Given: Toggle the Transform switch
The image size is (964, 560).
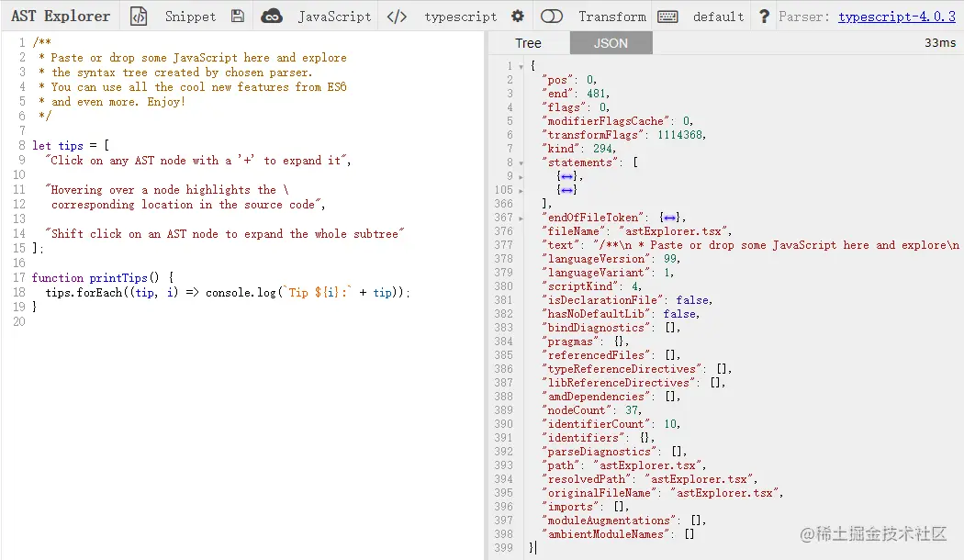Looking at the screenshot, I should pos(552,16).
